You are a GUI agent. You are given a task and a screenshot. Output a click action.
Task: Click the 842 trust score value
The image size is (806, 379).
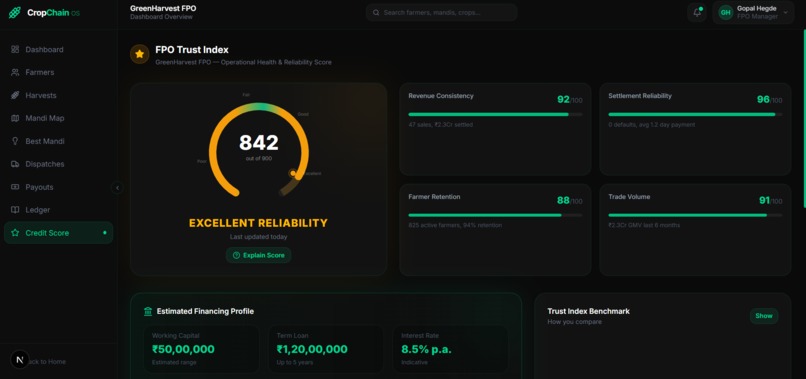click(x=259, y=142)
